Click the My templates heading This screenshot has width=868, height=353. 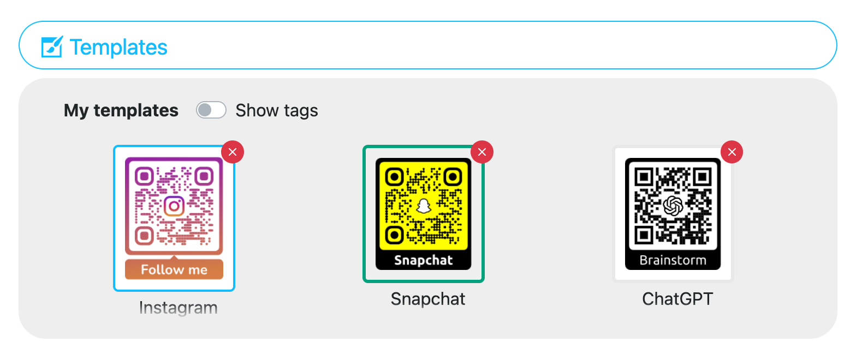[x=121, y=110]
